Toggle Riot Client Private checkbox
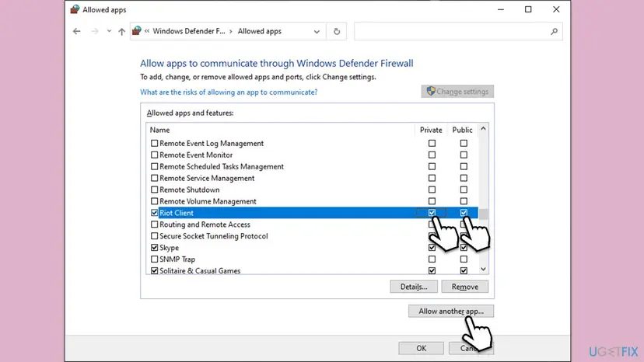 coord(432,213)
